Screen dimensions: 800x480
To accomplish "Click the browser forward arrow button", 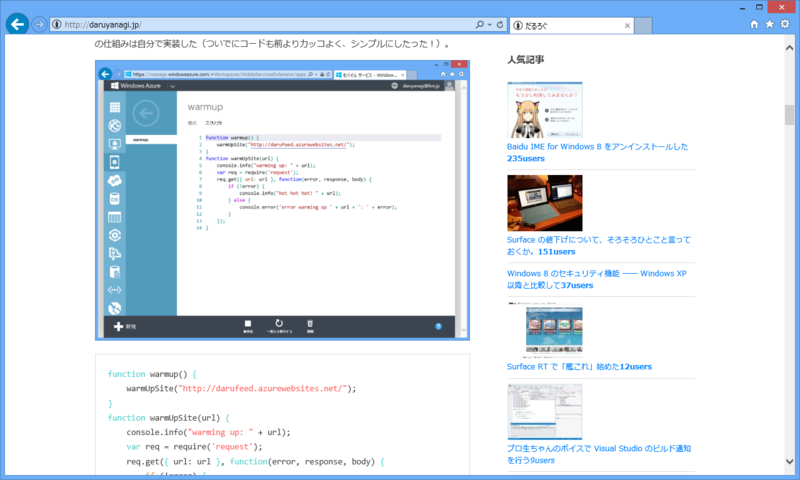I will pyautogui.click(x=39, y=24).
